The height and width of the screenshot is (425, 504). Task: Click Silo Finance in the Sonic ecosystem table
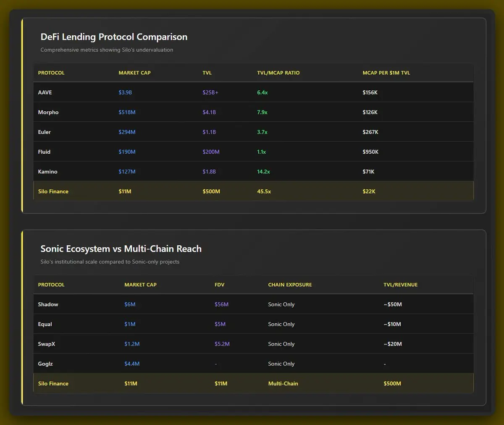point(53,383)
